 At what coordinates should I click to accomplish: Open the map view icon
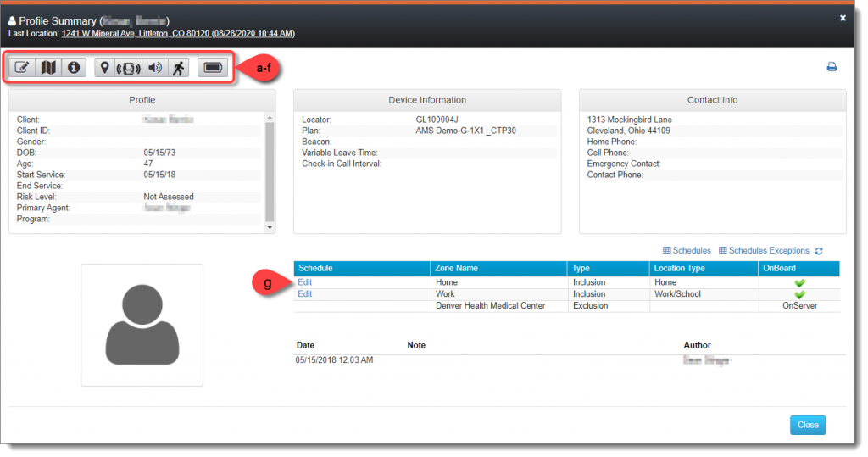click(48, 68)
